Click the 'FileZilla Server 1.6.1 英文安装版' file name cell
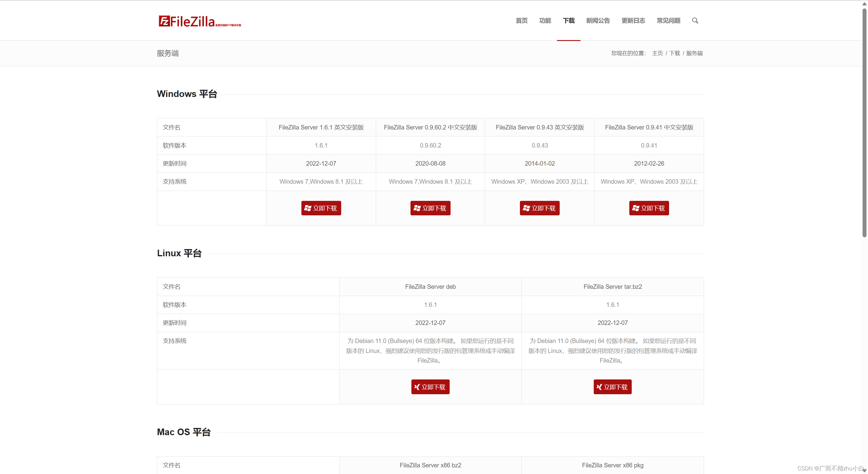 321,127
